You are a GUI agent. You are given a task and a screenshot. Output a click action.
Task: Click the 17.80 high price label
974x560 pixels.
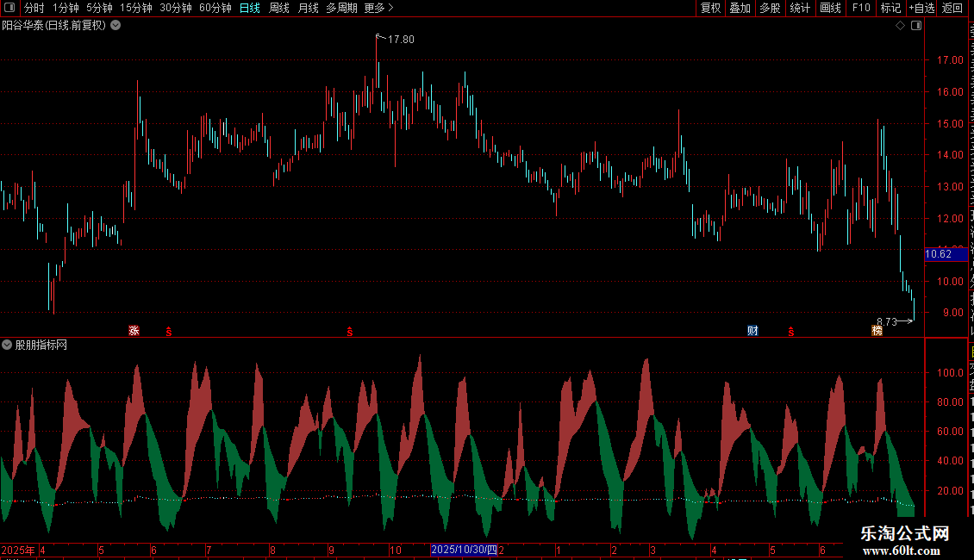(x=401, y=39)
